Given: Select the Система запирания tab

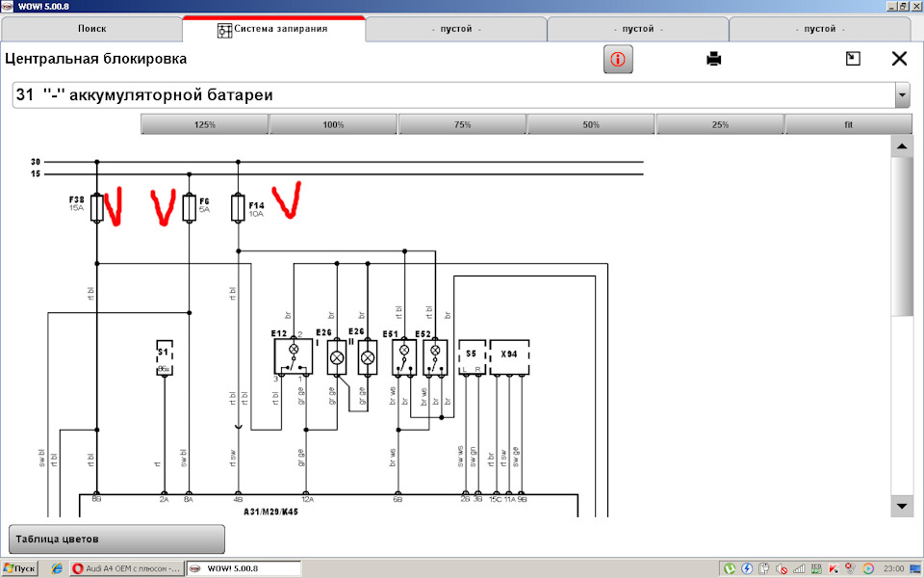Looking at the screenshot, I should point(274,29).
